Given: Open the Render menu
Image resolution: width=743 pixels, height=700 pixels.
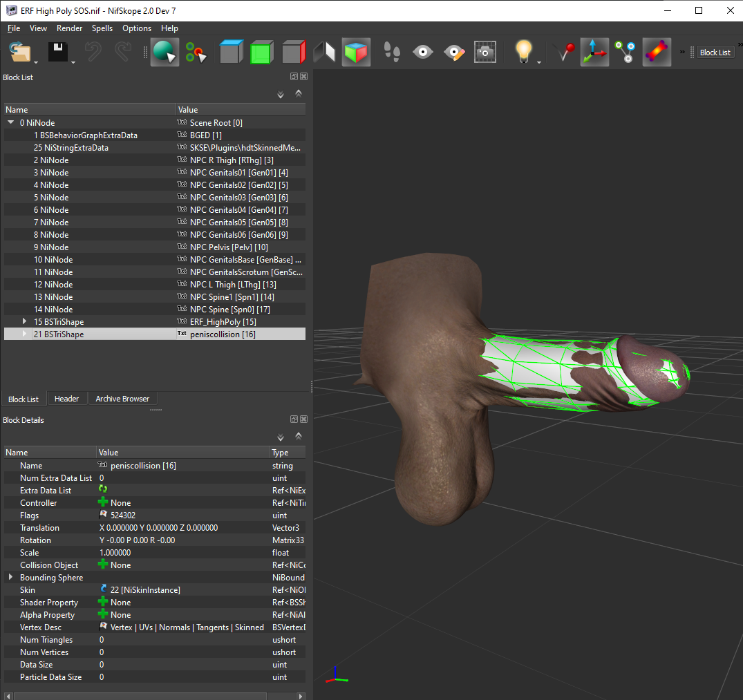Looking at the screenshot, I should point(69,28).
